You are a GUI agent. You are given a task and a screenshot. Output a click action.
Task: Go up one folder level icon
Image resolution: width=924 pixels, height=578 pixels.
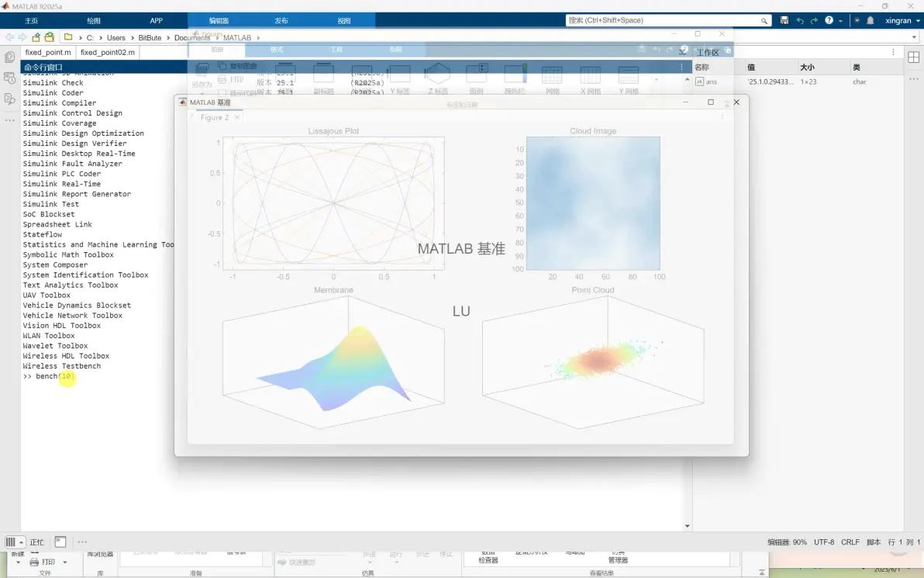coord(36,37)
